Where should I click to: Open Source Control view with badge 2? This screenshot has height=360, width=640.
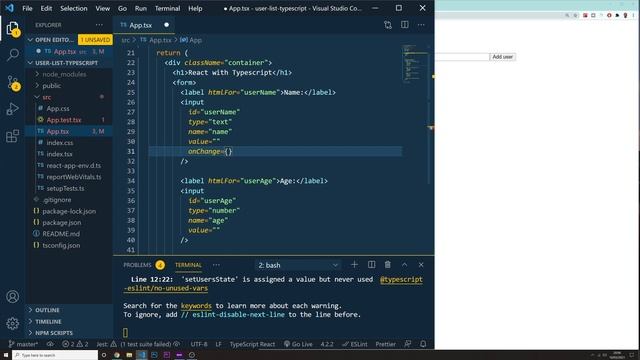(x=13, y=82)
